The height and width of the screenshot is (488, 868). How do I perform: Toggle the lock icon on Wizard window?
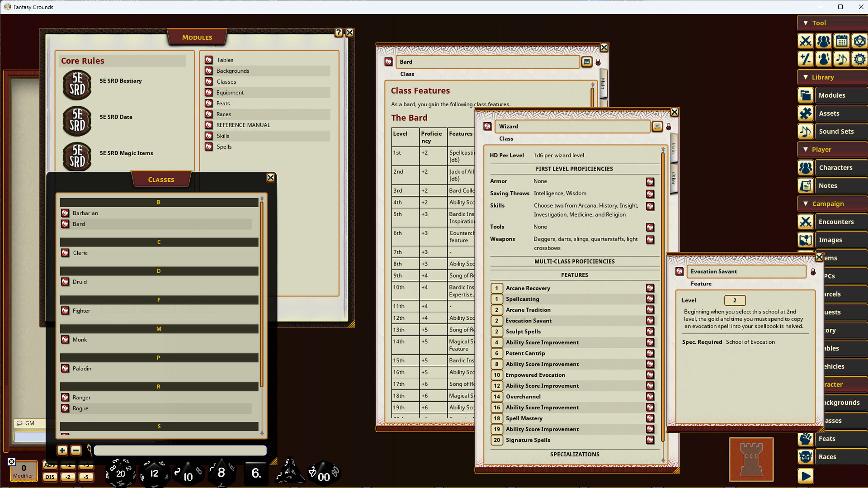coord(669,127)
